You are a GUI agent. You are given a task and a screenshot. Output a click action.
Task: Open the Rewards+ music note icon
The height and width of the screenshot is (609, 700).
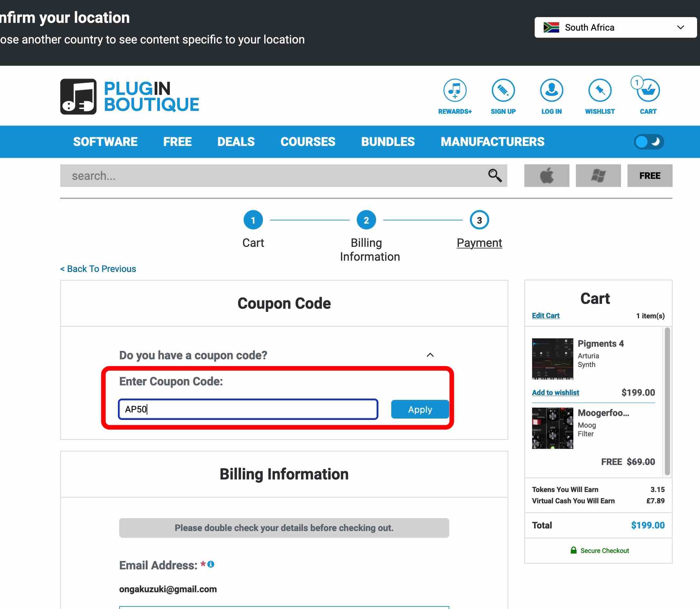(454, 91)
